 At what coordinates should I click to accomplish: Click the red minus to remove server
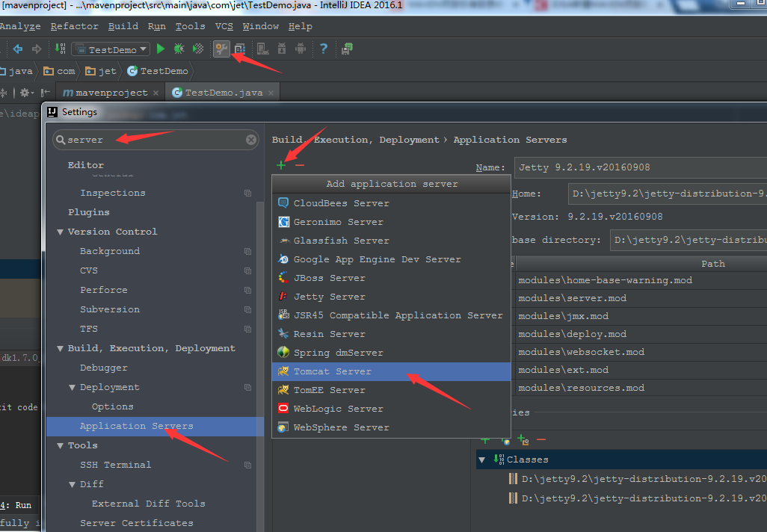pos(300,165)
